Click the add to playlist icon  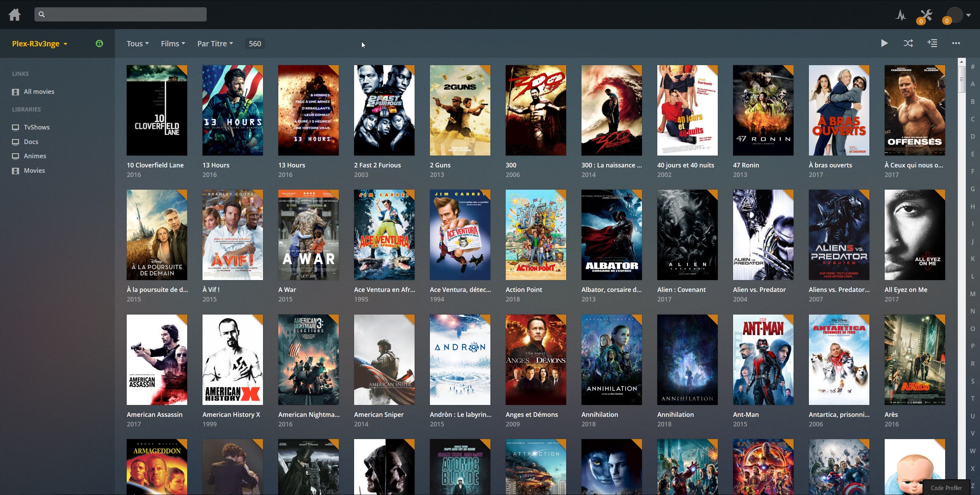point(932,43)
